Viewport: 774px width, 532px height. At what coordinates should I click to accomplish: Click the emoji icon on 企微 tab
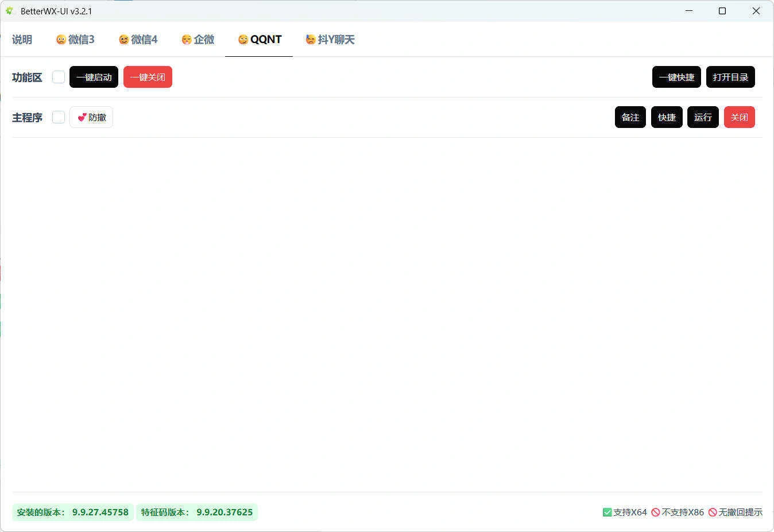point(185,39)
